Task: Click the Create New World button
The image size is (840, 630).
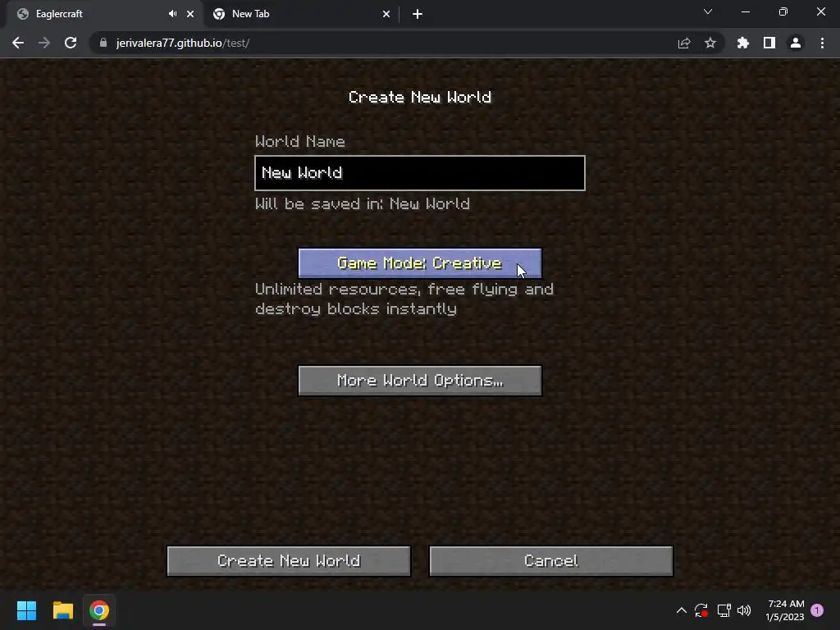Action: (x=289, y=561)
